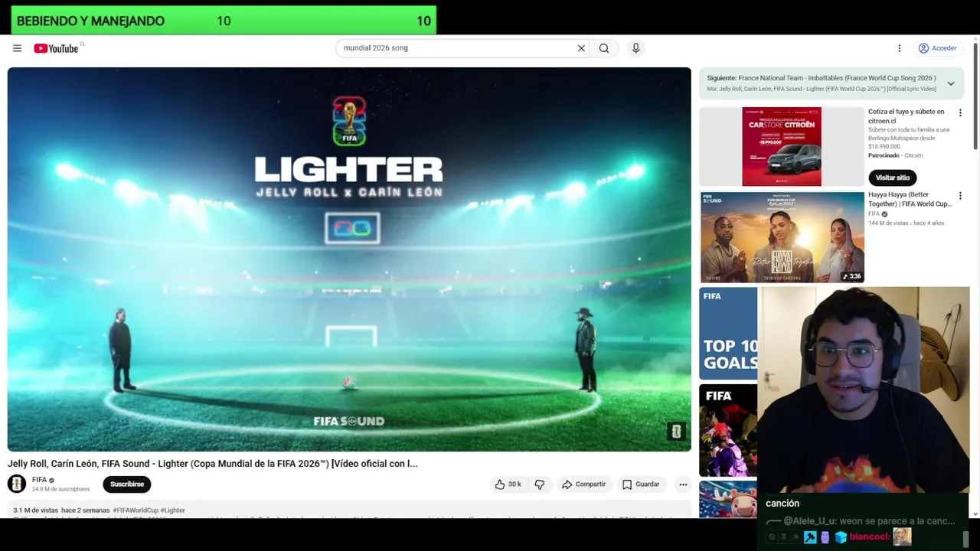The image size is (980, 551).
Task: Click the magnifier search button
Action: pos(604,48)
